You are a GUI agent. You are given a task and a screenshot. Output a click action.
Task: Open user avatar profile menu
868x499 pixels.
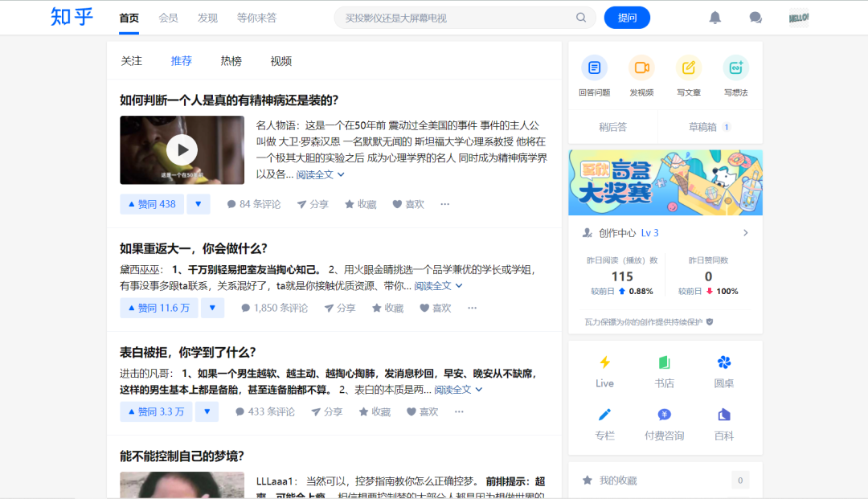coord(798,18)
